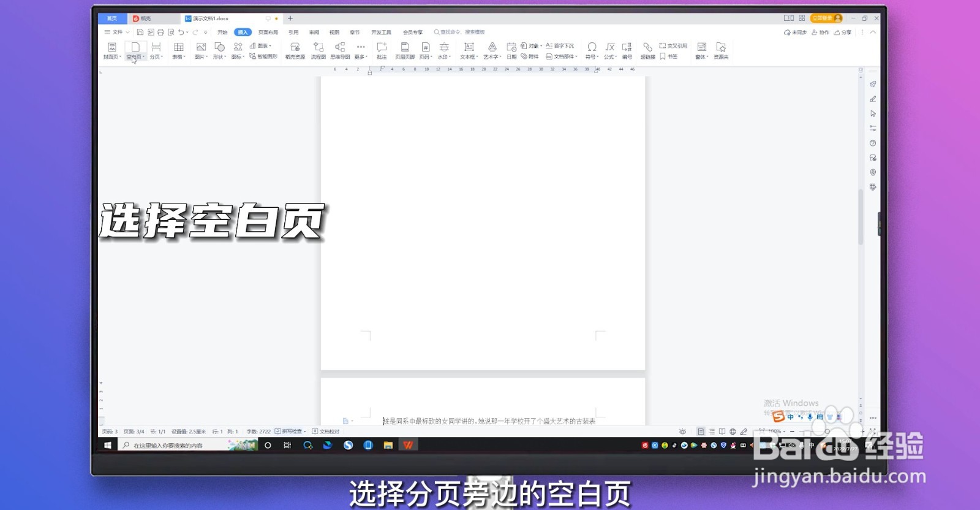Click the save icon in quick access toolbar

[x=140, y=32]
